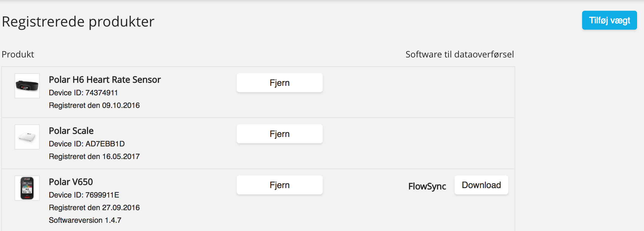Select the Polar H6 Heart Rate Sensor title

(x=105, y=80)
